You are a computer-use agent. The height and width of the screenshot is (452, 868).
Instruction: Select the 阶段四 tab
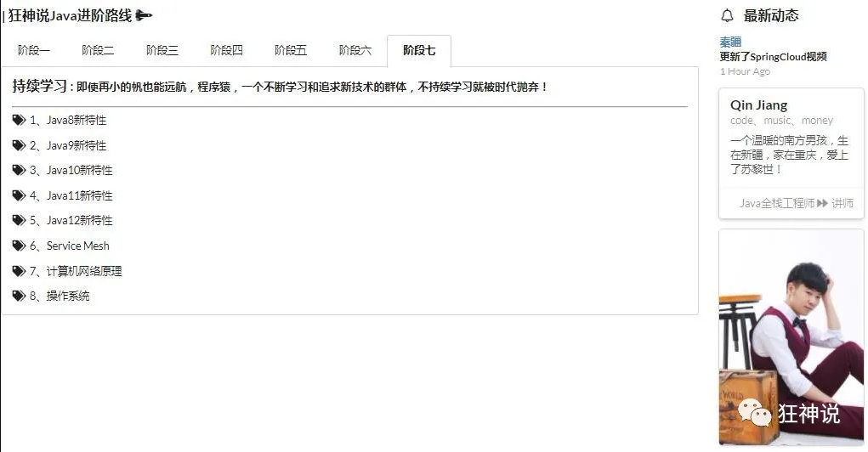pyautogui.click(x=226, y=50)
